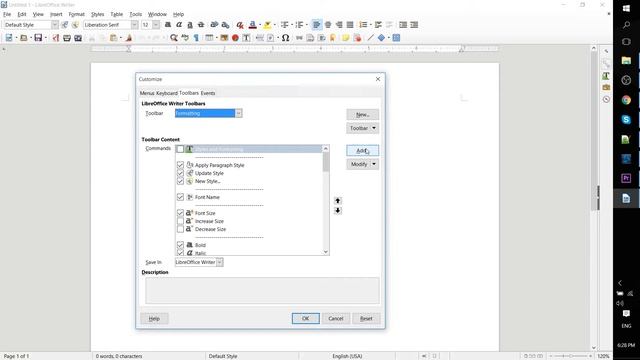The image size is (640, 360).
Task: Uncheck the Font Size command checkbox
Action: 180,213
